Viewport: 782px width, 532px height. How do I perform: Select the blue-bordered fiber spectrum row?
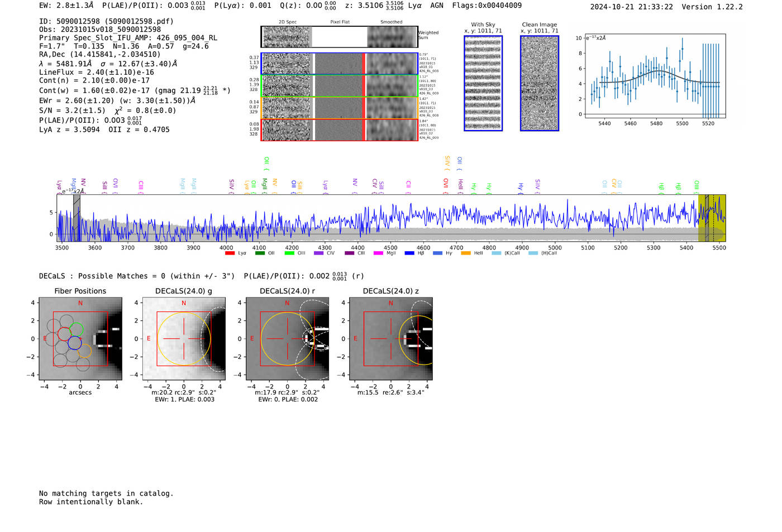340,64
